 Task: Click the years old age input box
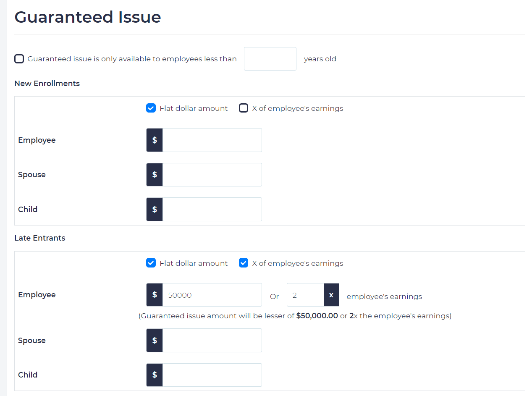pos(270,59)
